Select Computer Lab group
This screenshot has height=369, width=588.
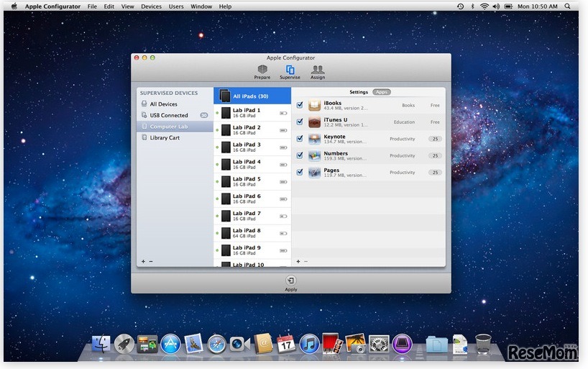(x=175, y=127)
